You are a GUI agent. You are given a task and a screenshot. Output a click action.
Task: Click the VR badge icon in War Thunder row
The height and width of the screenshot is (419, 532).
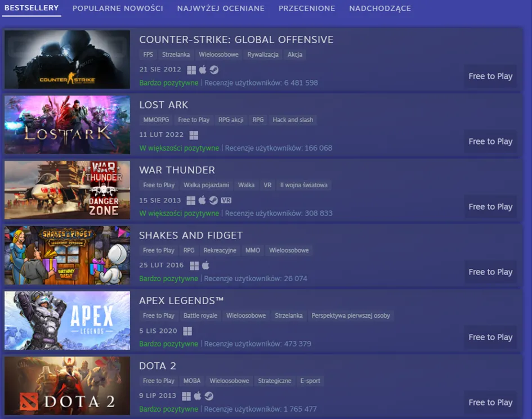[x=226, y=200]
